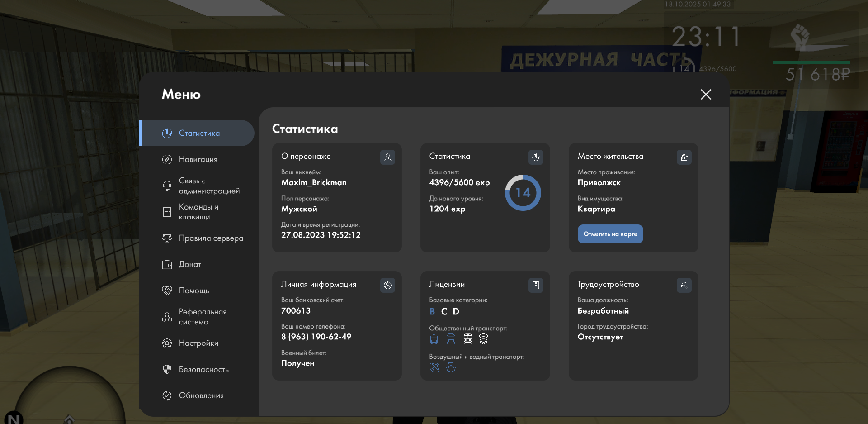Screen dimensions: 868x424
Task: Click the minimap compass N marker
Action: click(x=14, y=418)
